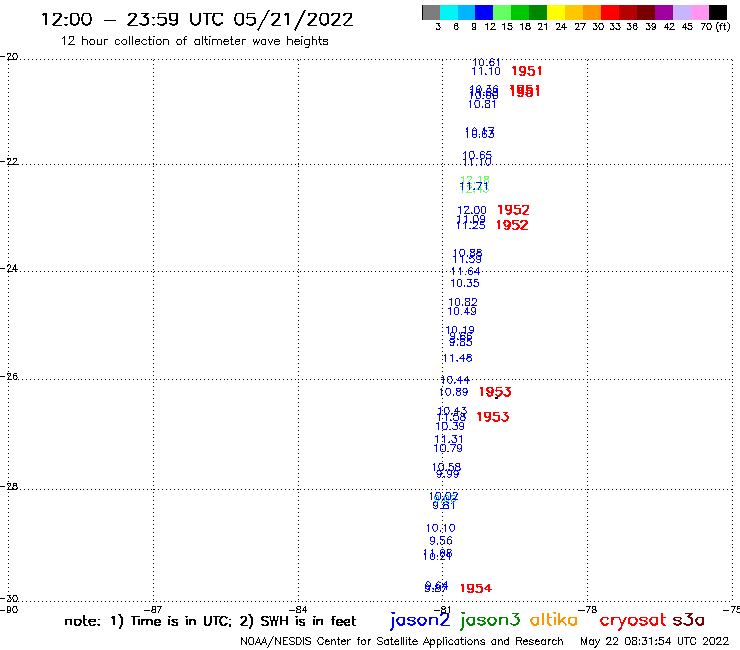This screenshot has height=650, width=740.
Task: Click the -87 longitude axis label
Action: click(x=153, y=610)
